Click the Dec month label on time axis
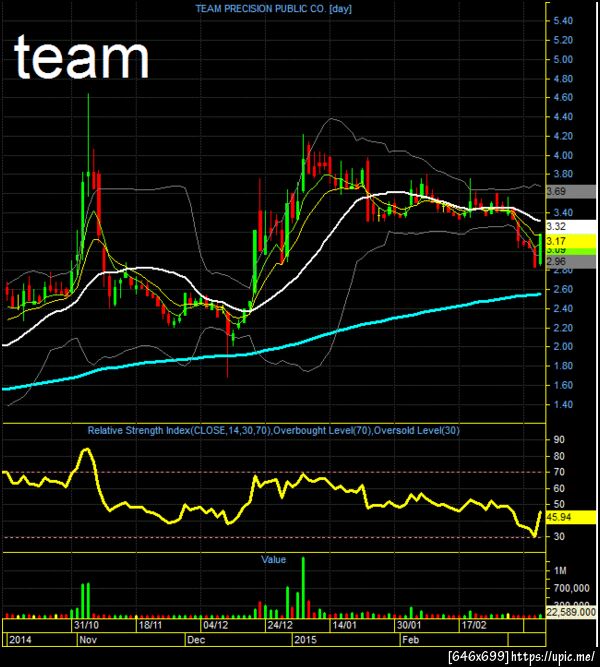 (196, 640)
